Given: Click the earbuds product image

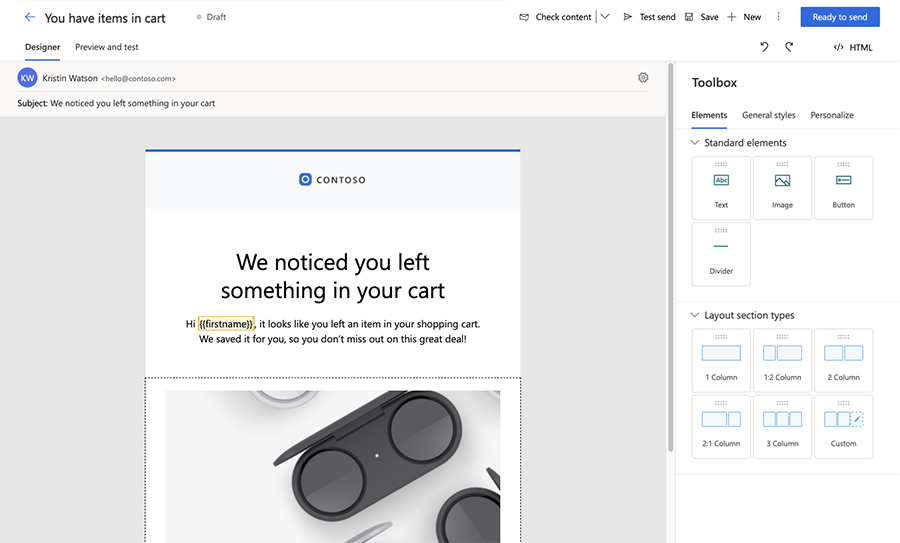Looking at the screenshot, I should (333, 467).
